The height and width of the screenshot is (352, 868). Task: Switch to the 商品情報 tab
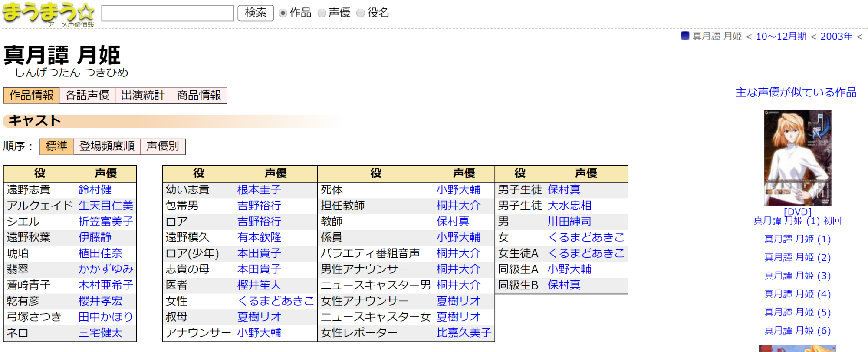pos(199,95)
